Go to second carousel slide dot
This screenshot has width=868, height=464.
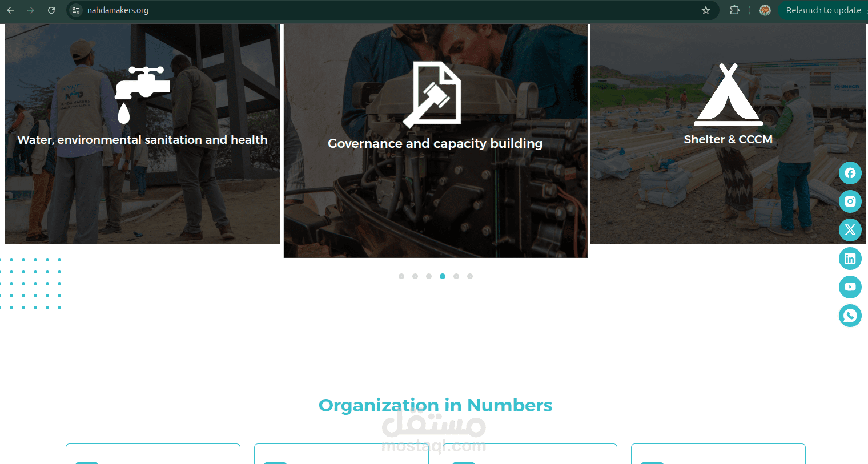tap(415, 276)
